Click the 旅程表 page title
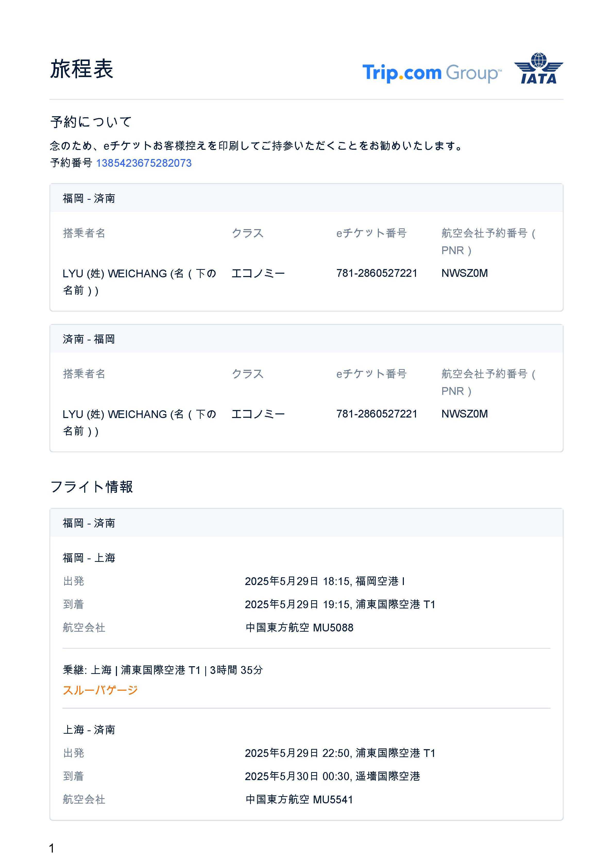 coord(82,69)
